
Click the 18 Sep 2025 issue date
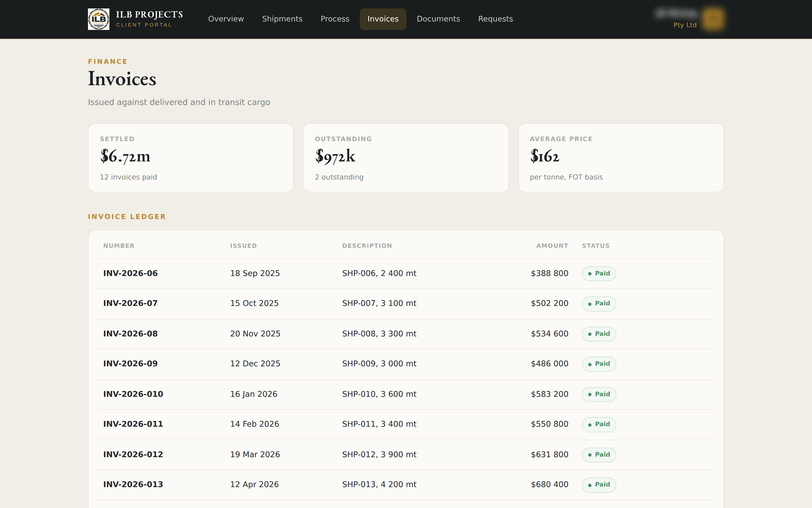pos(255,273)
